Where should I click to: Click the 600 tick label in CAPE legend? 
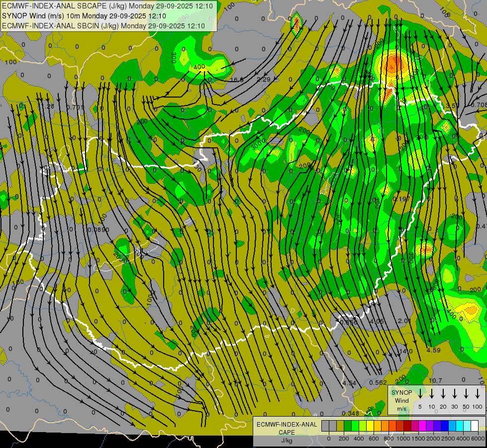374,439
